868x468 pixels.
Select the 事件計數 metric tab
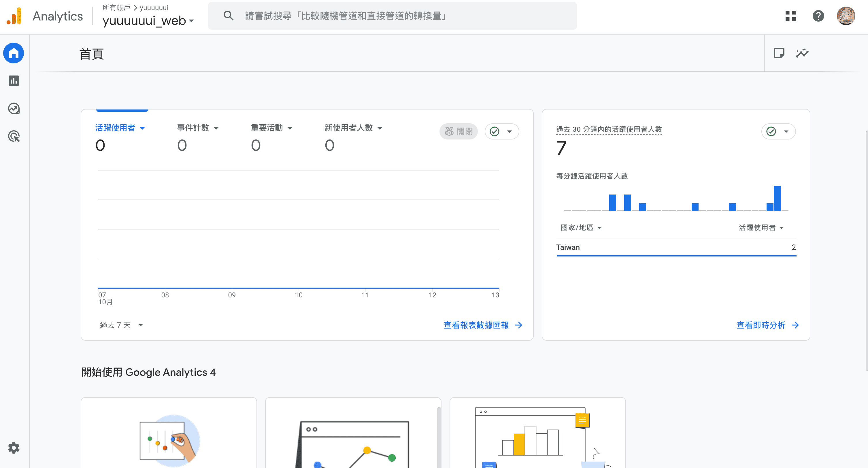click(198, 128)
